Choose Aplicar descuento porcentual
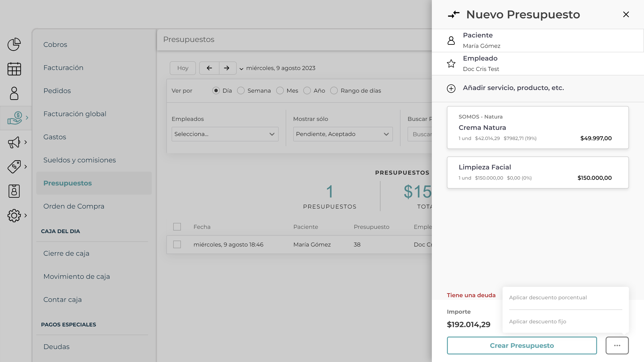 click(x=548, y=297)
